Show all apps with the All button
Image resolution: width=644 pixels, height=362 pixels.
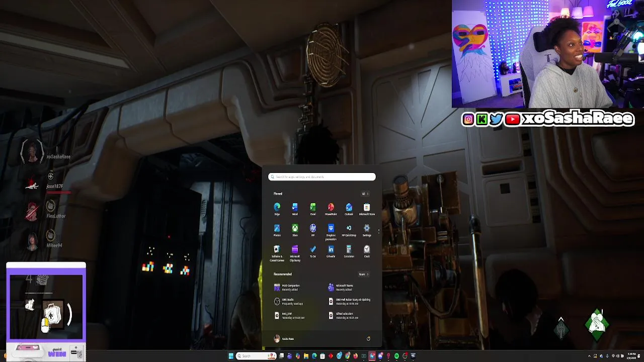point(365,194)
